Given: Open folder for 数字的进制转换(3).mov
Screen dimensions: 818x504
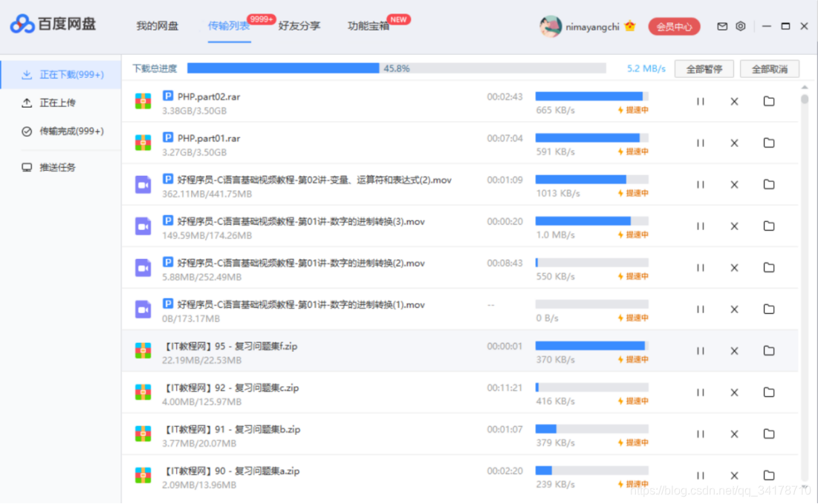Looking at the screenshot, I should [x=769, y=226].
